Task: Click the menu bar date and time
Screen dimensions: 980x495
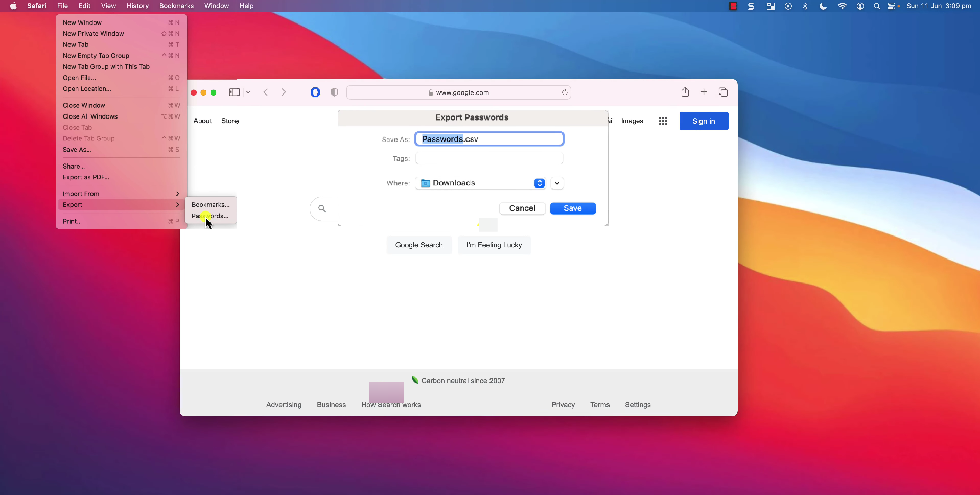Action: tap(939, 6)
